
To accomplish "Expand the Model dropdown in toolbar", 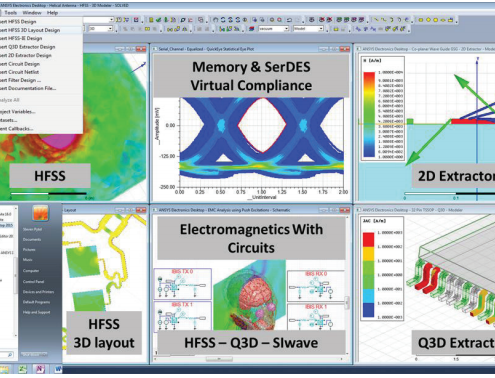I will pos(321,29).
